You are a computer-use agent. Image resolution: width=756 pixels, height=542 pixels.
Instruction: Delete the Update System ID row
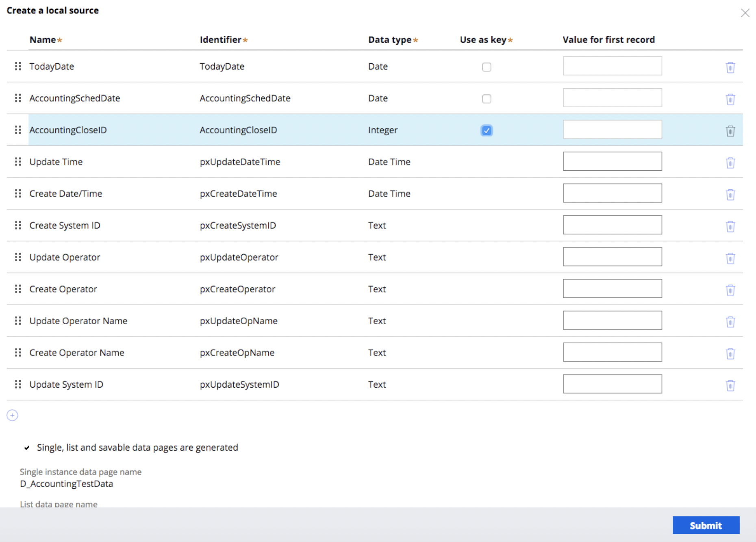(x=730, y=385)
